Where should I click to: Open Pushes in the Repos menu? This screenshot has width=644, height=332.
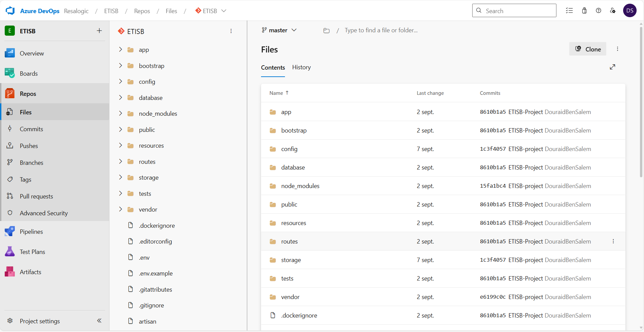pyautogui.click(x=29, y=146)
